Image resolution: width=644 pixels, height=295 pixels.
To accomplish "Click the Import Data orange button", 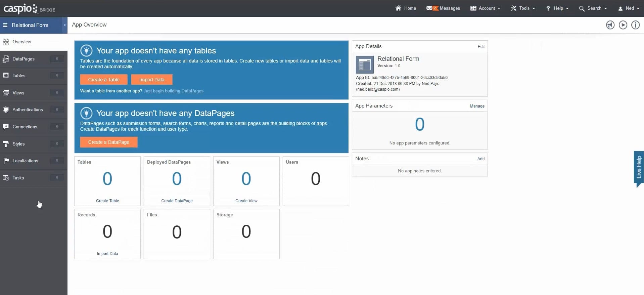I will (152, 80).
